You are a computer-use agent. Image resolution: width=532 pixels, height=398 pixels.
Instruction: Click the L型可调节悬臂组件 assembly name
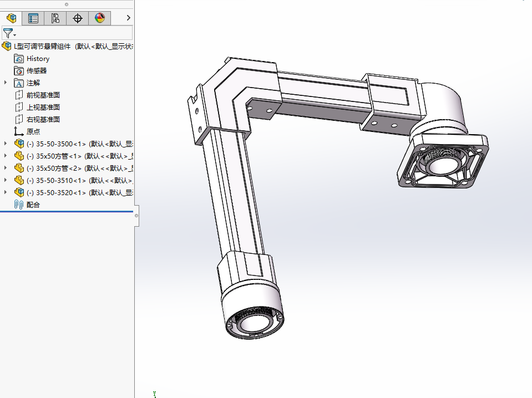click(42, 47)
